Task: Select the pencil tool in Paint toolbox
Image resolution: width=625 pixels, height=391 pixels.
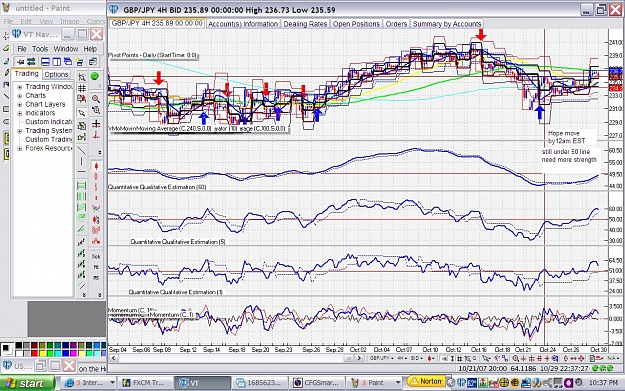Action: pyautogui.click(x=6, y=73)
